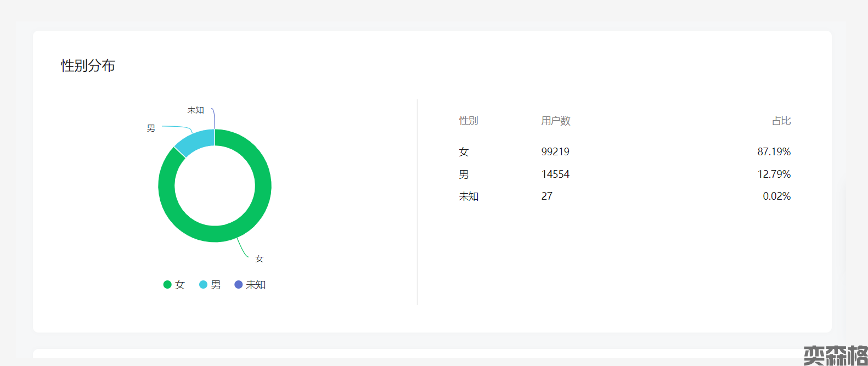Select the 14554 user count cell

point(555,174)
